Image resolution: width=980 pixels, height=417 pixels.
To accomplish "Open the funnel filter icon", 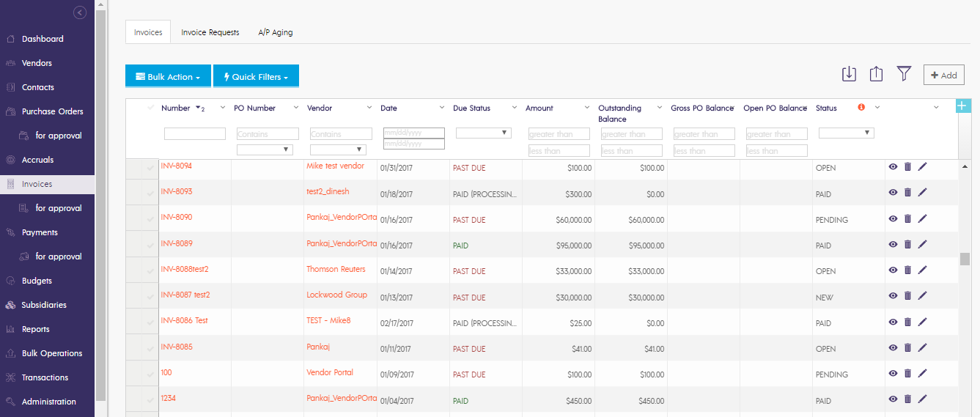I will click(904, 74).
